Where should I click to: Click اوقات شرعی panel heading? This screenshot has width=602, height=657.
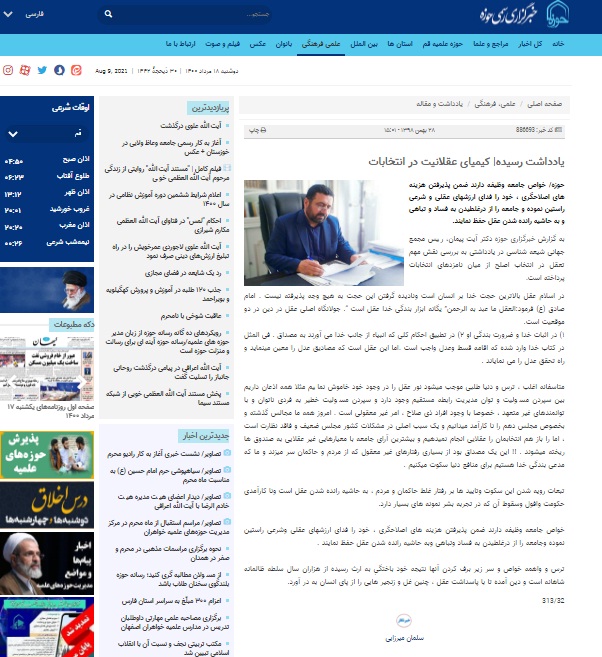tap(70, 108)
